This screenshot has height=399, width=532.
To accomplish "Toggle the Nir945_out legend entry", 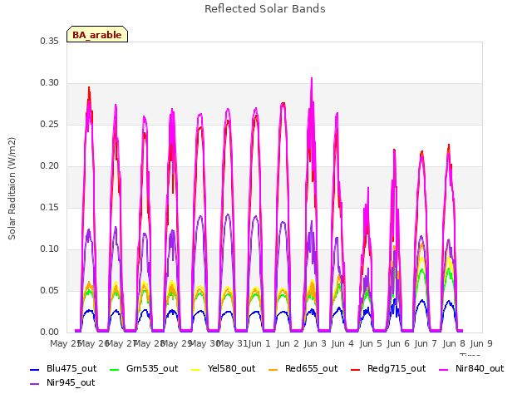I will 62,383.
